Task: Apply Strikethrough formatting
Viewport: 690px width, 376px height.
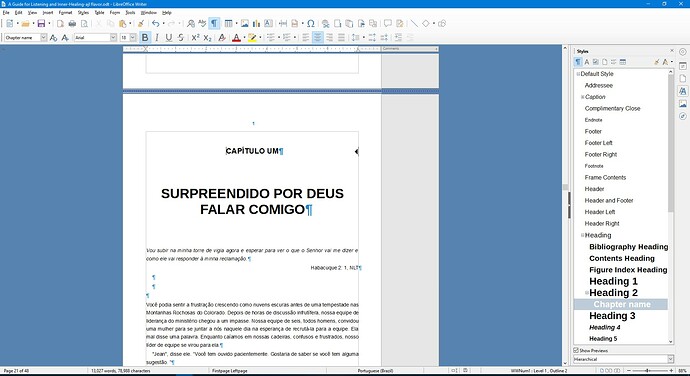Action: (180, 38)
